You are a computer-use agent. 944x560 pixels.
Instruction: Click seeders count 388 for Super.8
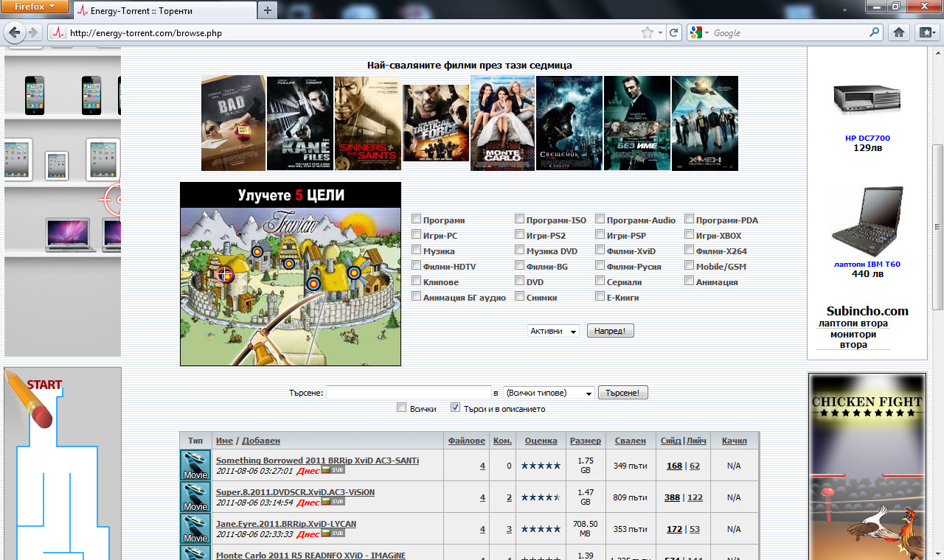coord(673,497)
